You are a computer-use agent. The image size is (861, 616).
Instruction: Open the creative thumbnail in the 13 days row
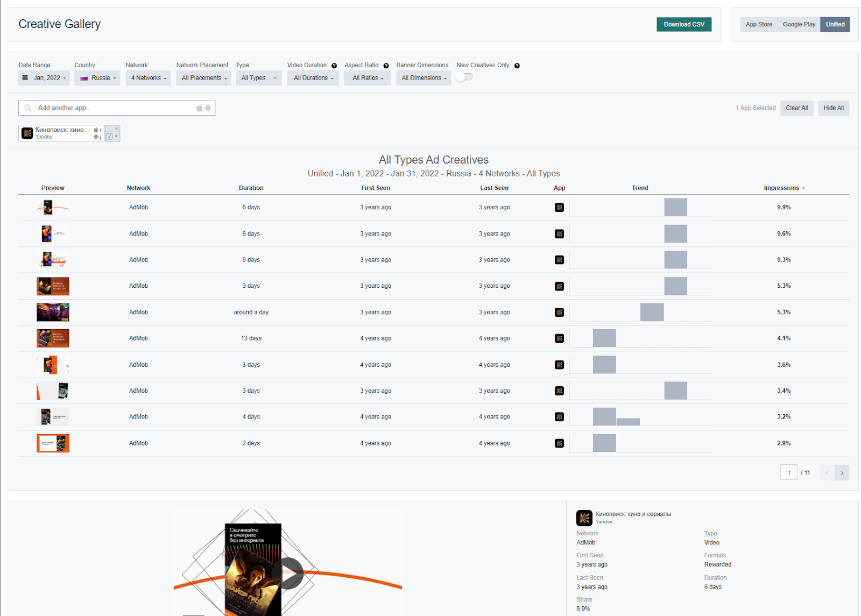(x=53, y=338)
